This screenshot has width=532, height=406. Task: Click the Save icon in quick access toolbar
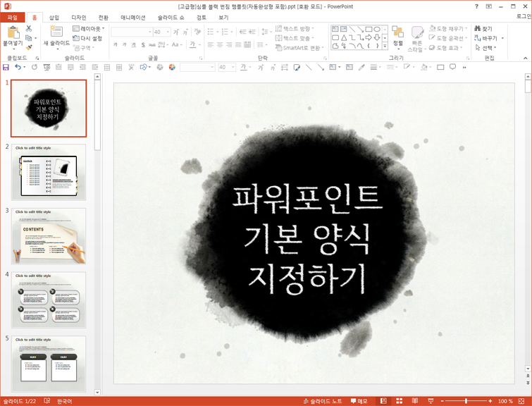[x=6, y=67]
